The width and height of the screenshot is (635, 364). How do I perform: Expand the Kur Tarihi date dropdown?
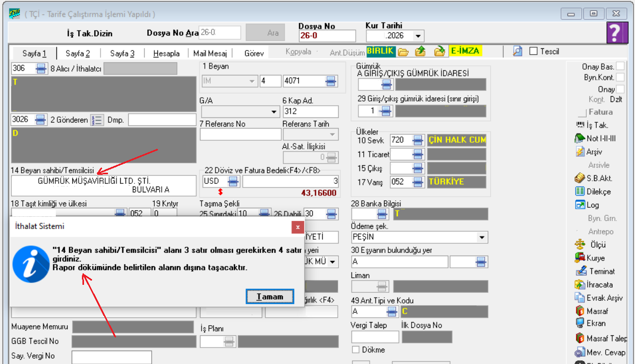coord(417,36)
